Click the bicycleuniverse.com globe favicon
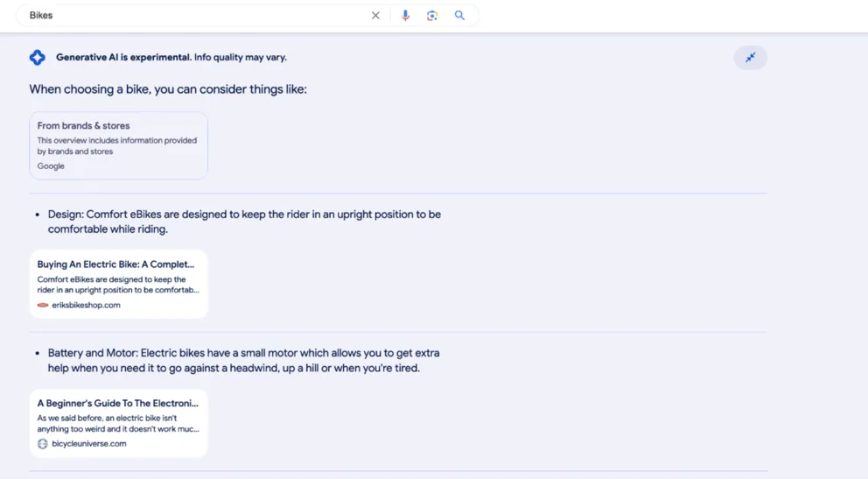Screen dimensions: 868x479 pyautogui.click(x=43, y=444)
